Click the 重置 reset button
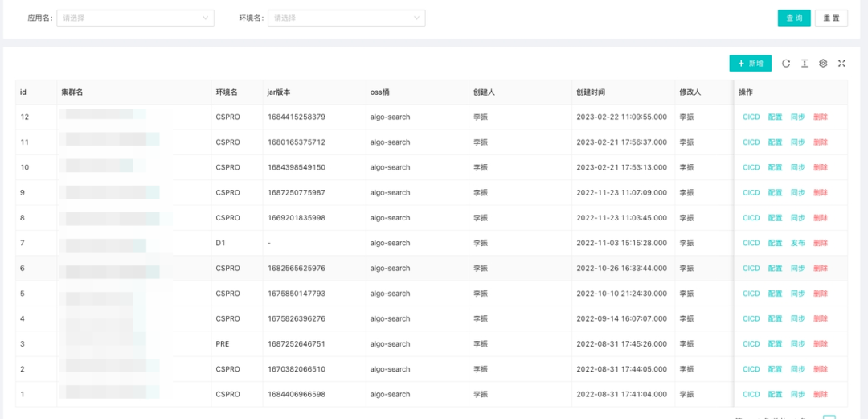The width and height of the screenshot is (868, 419). [831, 18]
